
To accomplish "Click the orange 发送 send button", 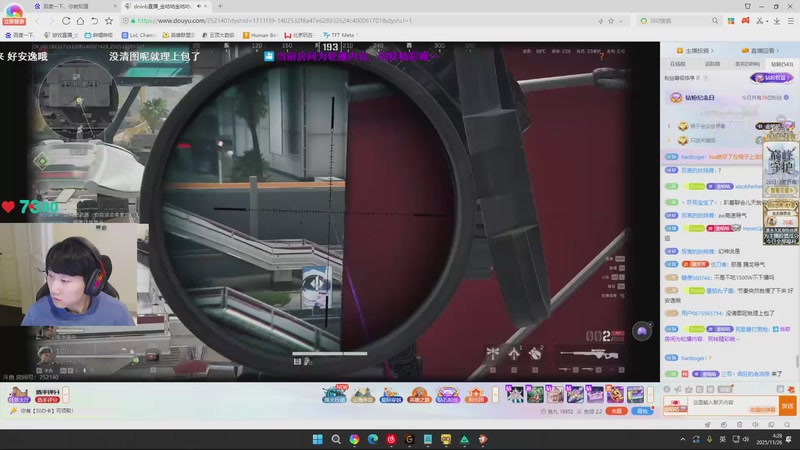I will (x=787, y=406).
